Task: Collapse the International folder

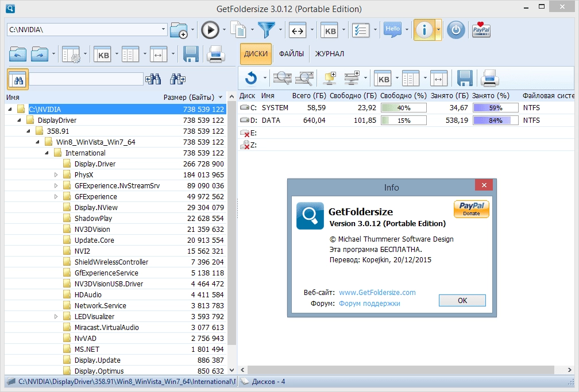Action: 47,153
